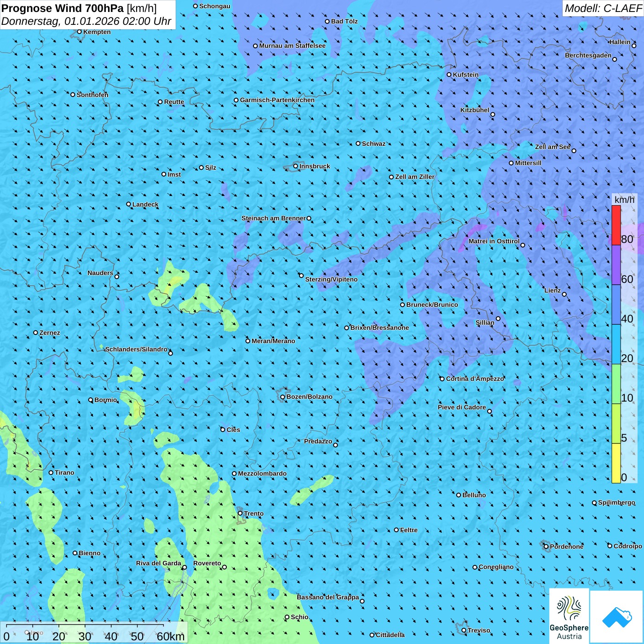Click the Belluno city label
The image size is (644, 644).
pos(474,495)
